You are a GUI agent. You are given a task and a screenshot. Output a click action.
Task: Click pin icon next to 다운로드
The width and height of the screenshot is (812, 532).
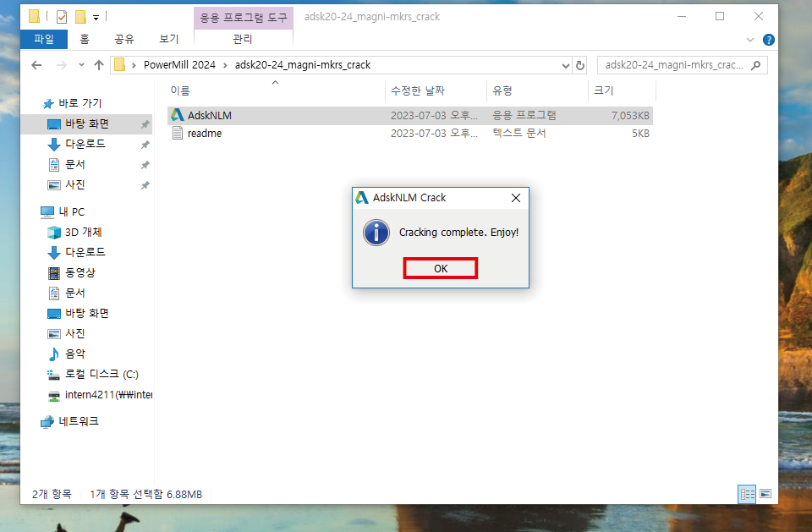(x=145, y=145)
